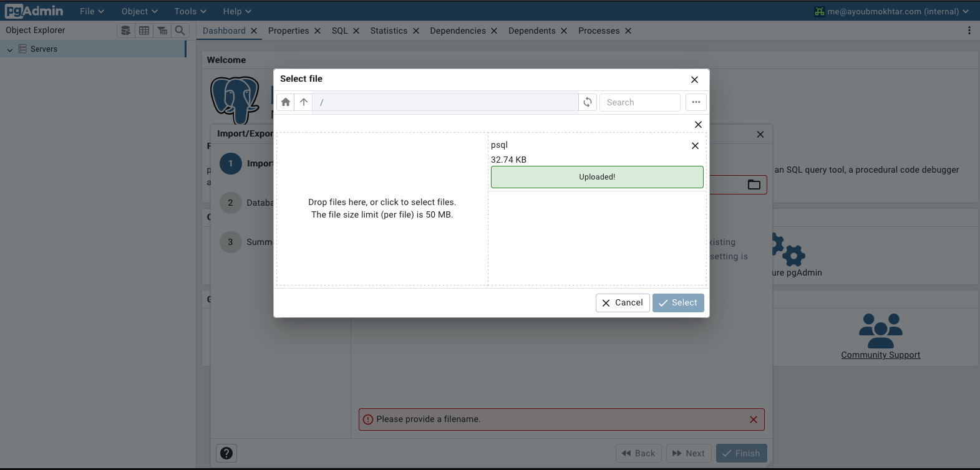Screen dimensions: 980x470
Task: Click the Next button in the wizard
Action: tap(689, 453)
